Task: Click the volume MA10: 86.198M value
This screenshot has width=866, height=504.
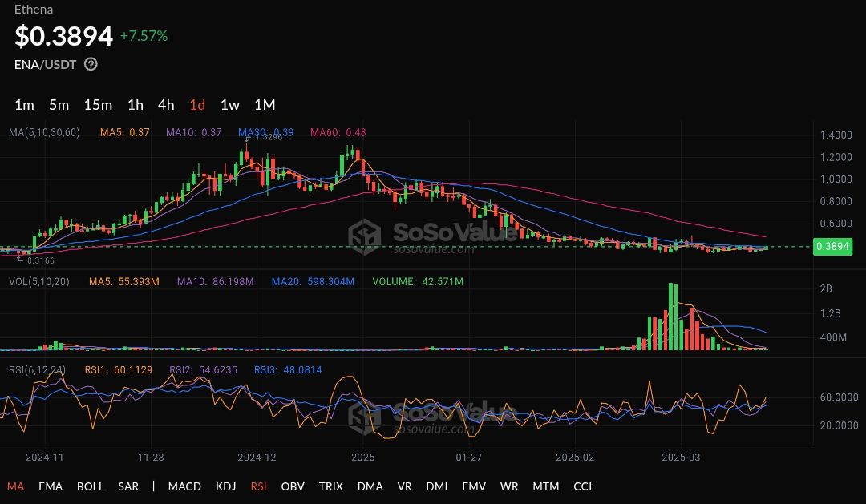Action: pos(216,281)
